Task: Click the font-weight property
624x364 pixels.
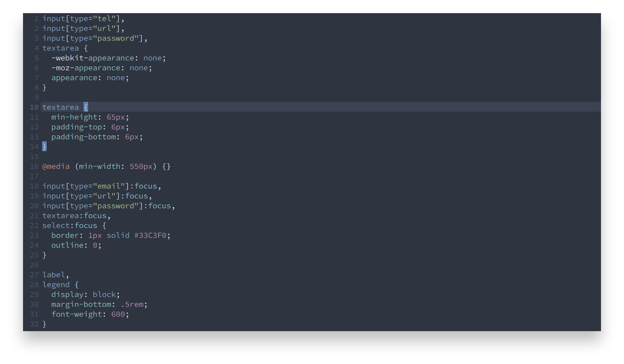Action: (77, 314)
